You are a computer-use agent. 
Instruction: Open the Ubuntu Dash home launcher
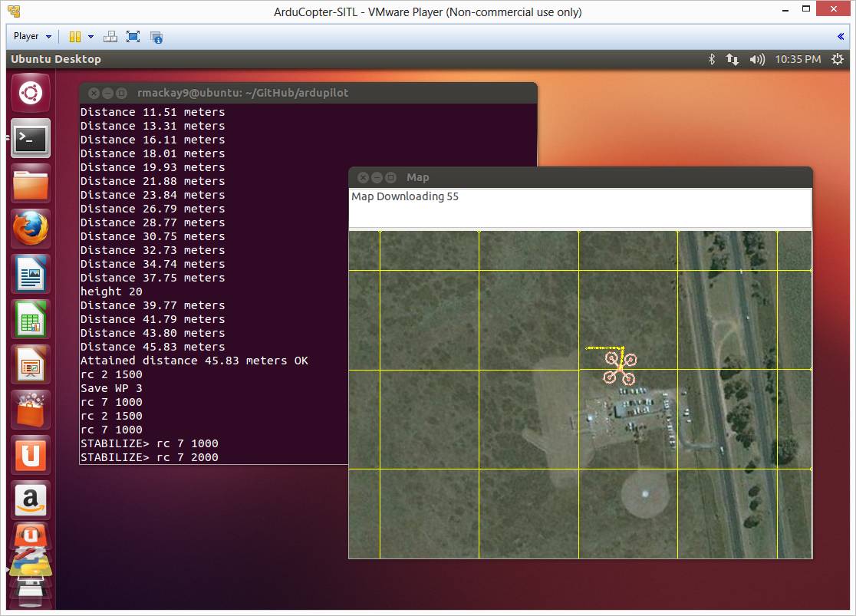tap(31, 94)
